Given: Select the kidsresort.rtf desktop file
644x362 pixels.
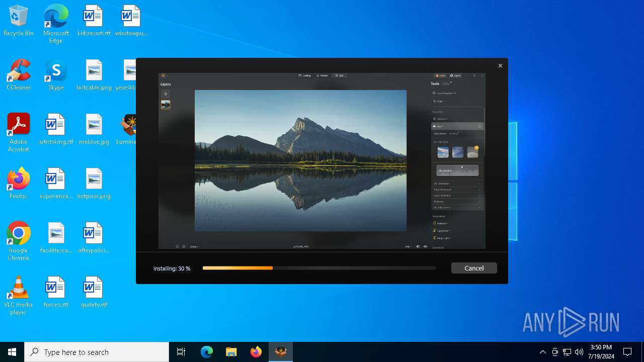Looking at the screenshot, I should pos(94,21).
